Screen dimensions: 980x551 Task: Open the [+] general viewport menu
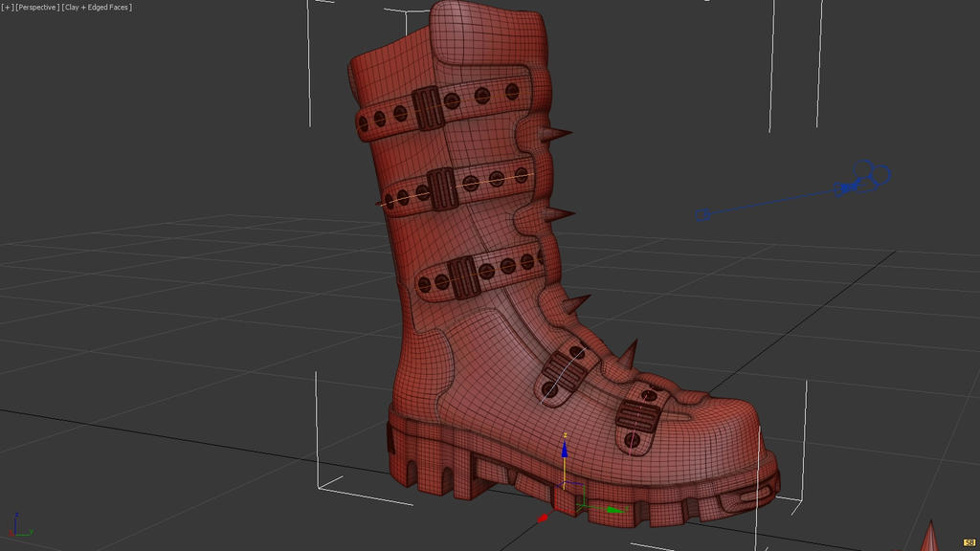pyautogui.click(x=7, y=8)
